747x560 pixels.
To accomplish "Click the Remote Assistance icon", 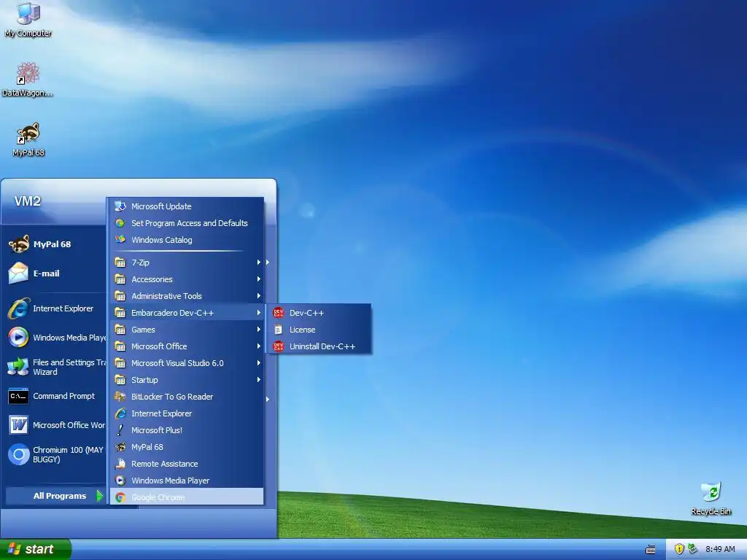I will click(x=120, y=464).
